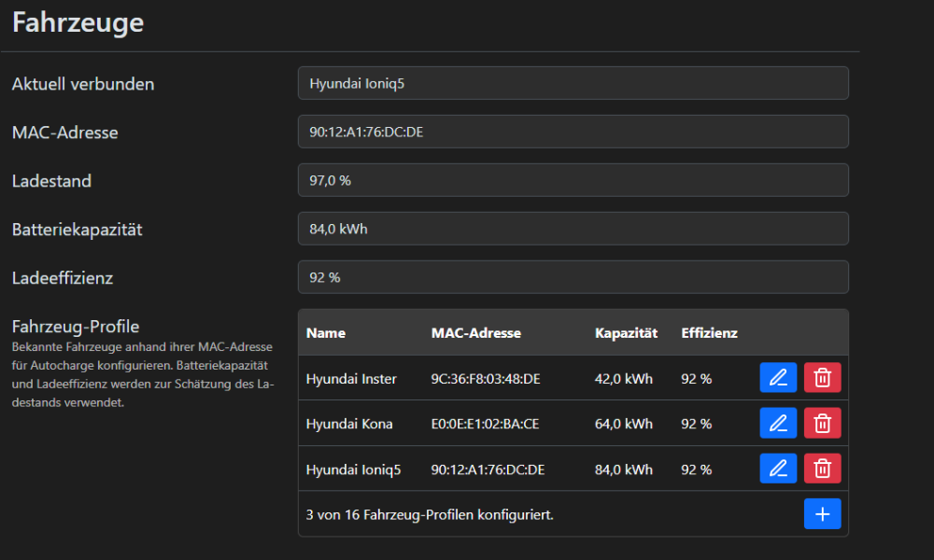934x560 pixels.
Task: Click the Aktuell verbunden field showing Hyundai Ioniq5
Action: click(x=573, y=83)
